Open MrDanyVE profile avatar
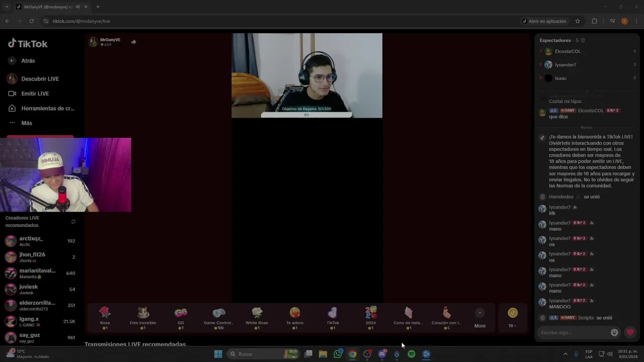This screenshot has height=362, width=644. [x=93, y=42]
